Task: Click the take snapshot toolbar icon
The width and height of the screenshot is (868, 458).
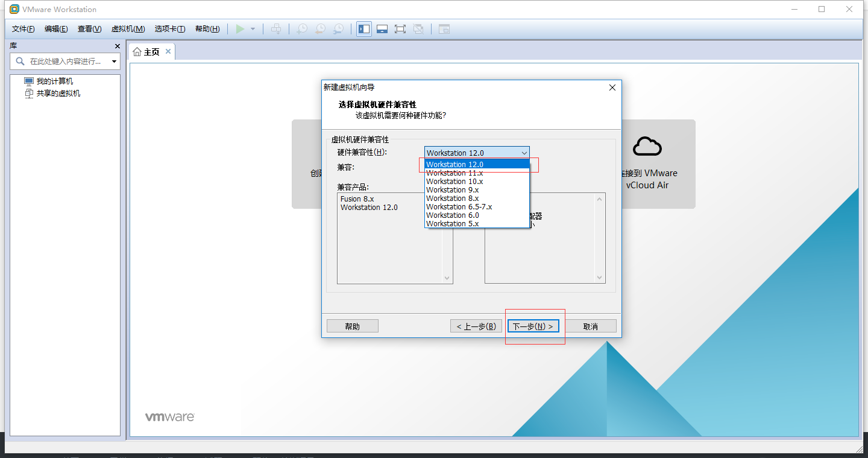Action: point(302,29)
